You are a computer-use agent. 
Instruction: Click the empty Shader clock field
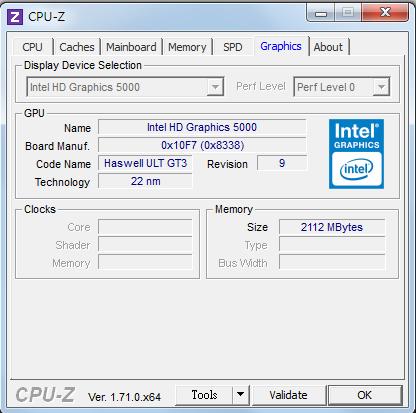click(x=145, y=245)
